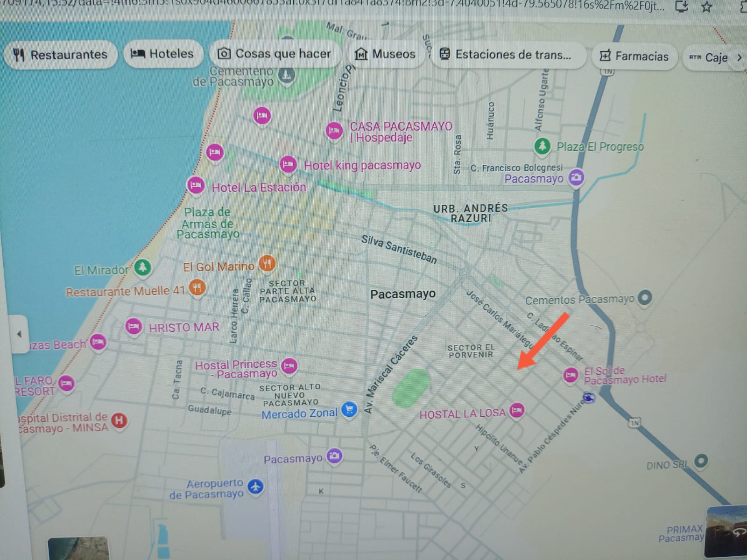Open HOSTAL LA LOSA hotel pin
This screenshot has height=560, width=747.
pos(516,411)
